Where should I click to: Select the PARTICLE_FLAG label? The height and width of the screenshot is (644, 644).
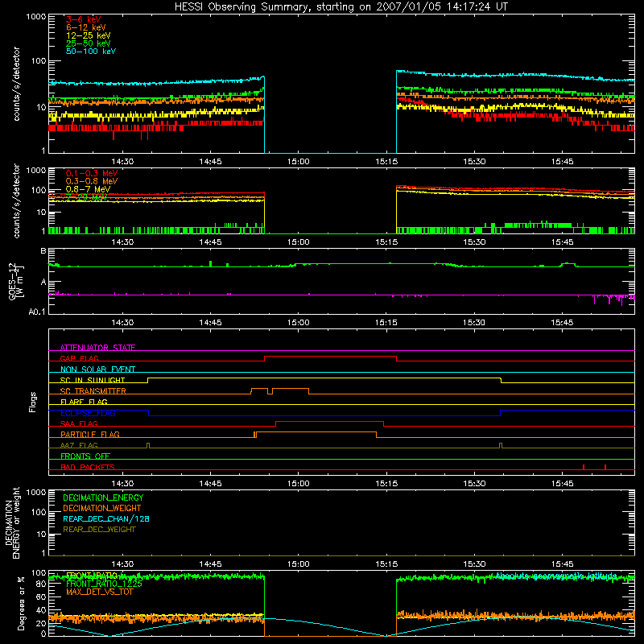pyautogui.click(x=90, y=434)
